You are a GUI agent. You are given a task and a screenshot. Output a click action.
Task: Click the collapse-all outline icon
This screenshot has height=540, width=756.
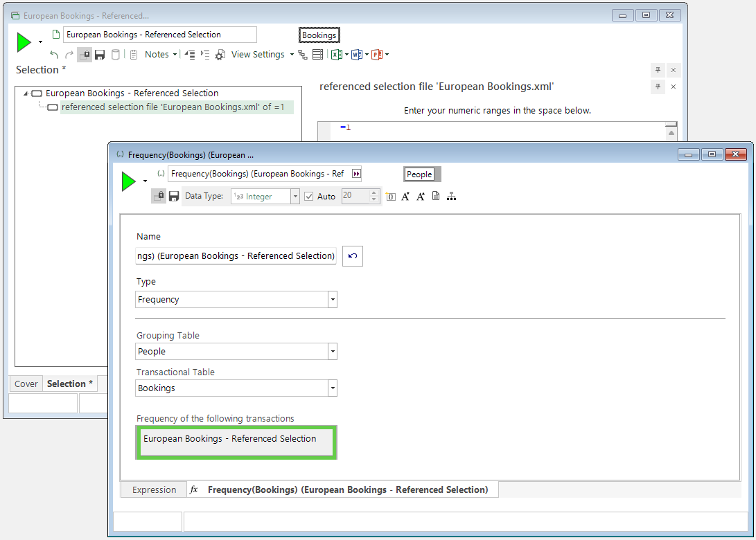click(190, 55)
